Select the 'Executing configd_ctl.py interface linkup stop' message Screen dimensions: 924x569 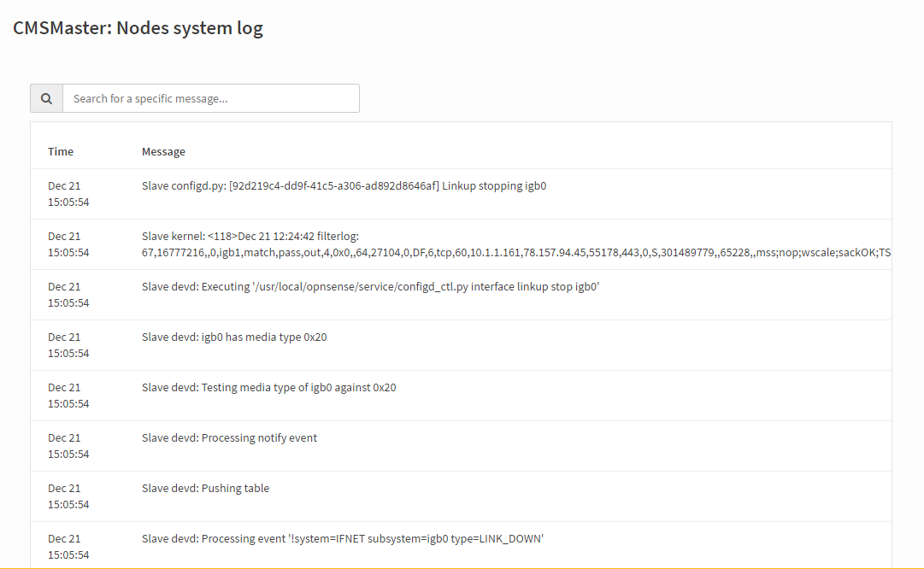tap(371, 287)
